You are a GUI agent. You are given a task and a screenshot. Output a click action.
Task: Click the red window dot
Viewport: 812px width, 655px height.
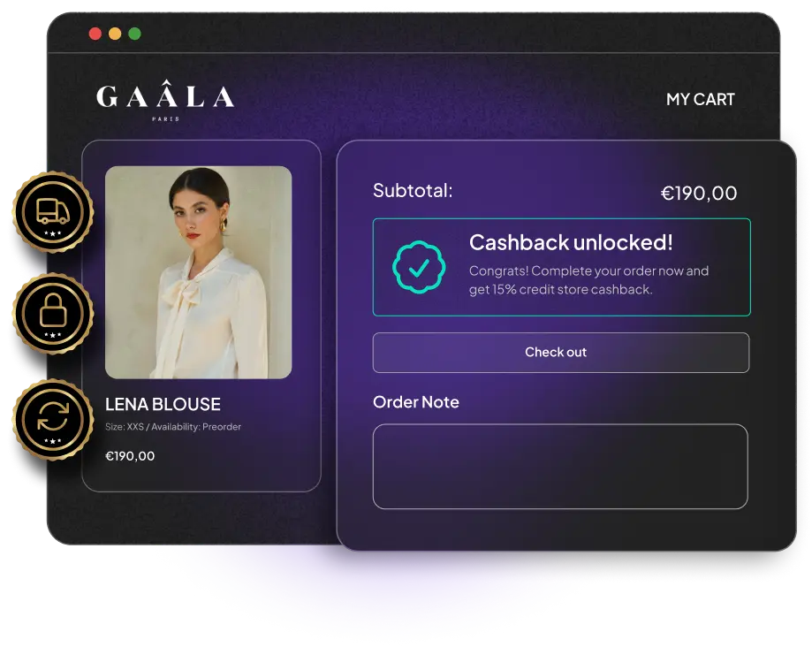click(x=95, y=34)
